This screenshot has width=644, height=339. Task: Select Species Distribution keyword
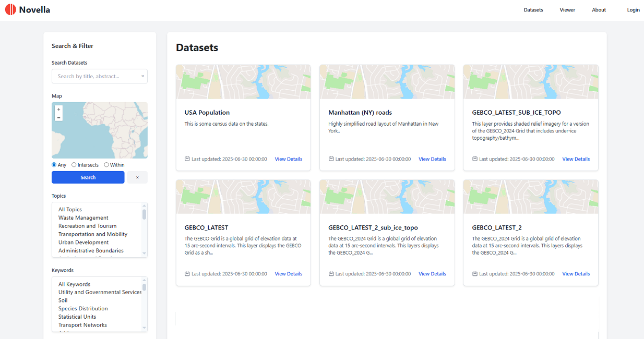tap(83, 309)
